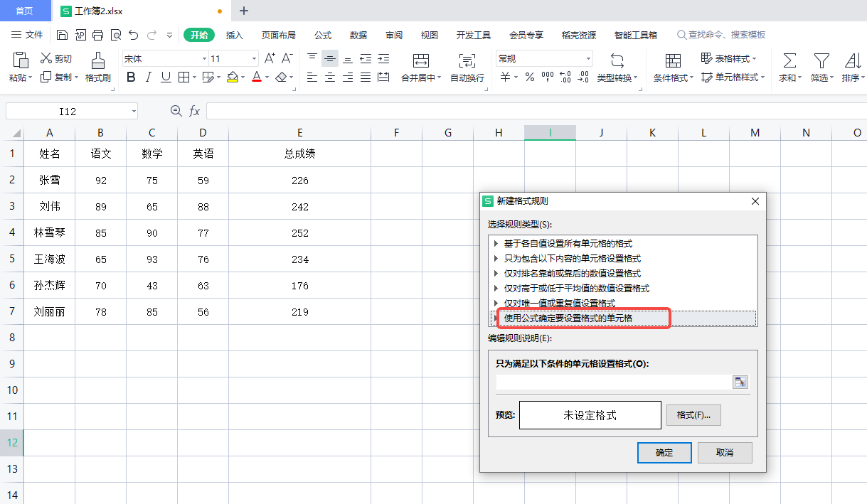Click the Undo arrow icon
This screenshot has height=504, width=867.
click(x=133, y=35)
